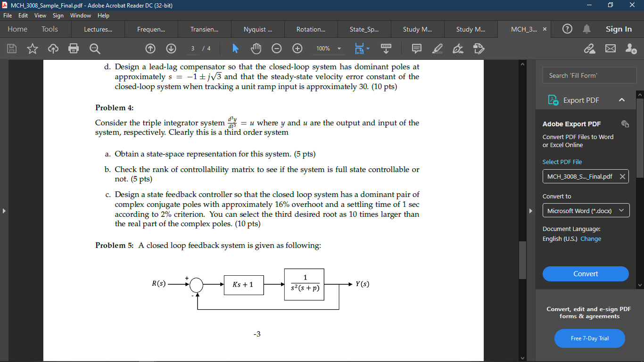Switch to the Hand tool
The width and height of the screenshot is (644, 362).
(256, 49)
